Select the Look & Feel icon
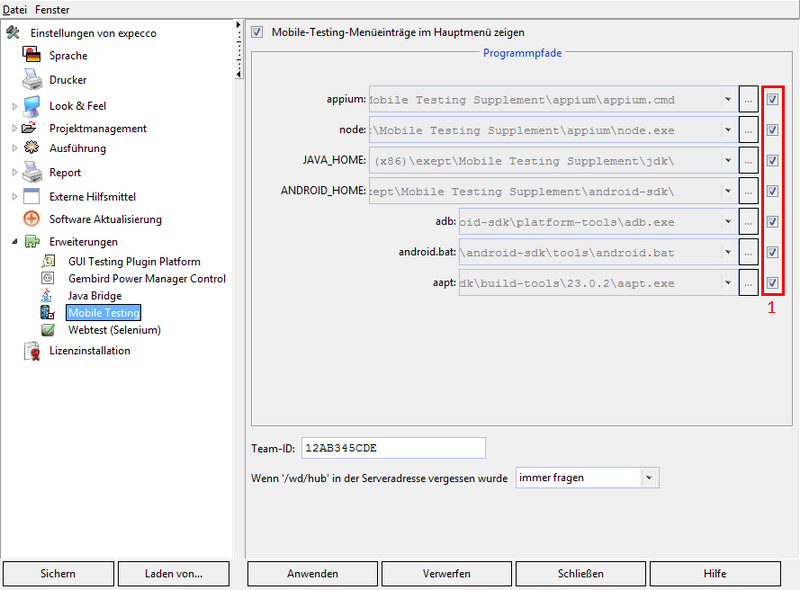Viewport: 800px width, 590px height. (x=32, y=105)
